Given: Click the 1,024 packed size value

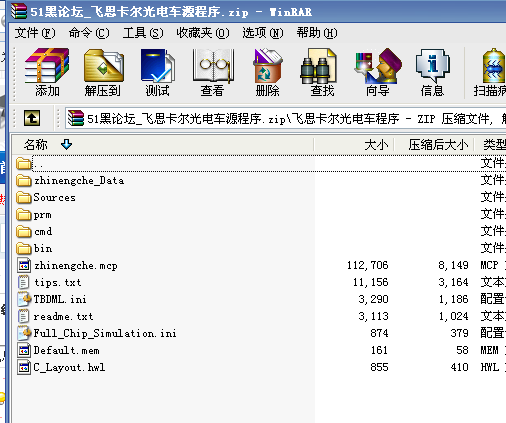Looking at the screenshot, I should pos(453,316).
